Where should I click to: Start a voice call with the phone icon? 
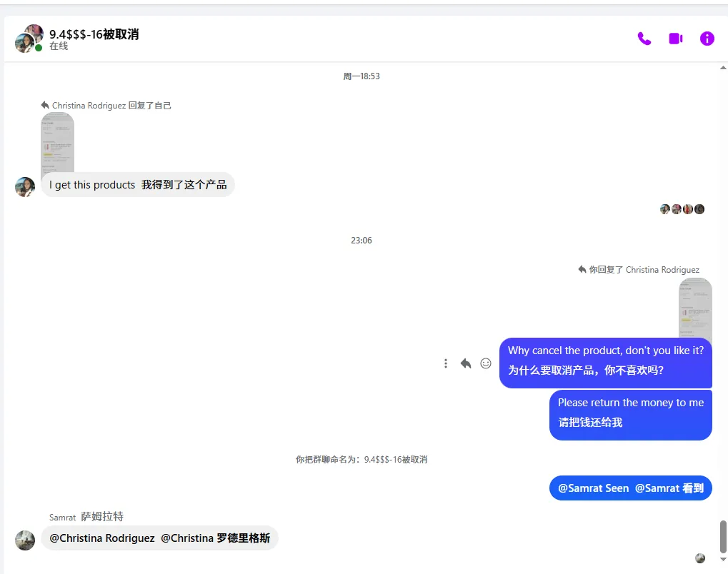644,39
